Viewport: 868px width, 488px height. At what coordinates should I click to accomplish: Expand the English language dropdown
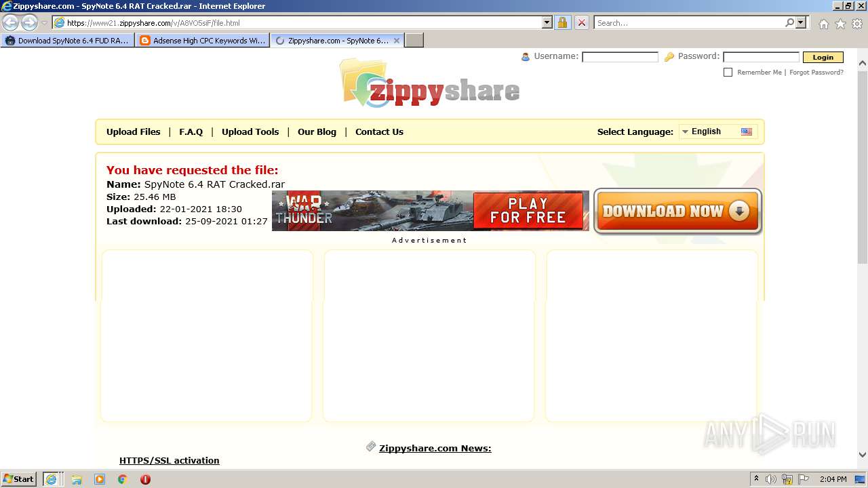point(717,131)
